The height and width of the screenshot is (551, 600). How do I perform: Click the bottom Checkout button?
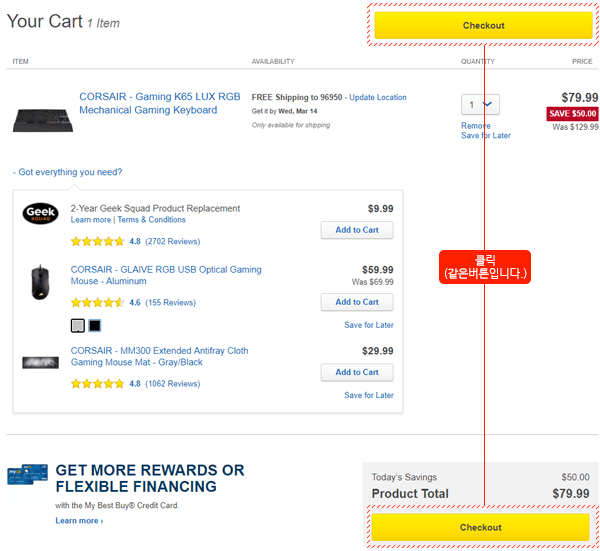click(480, 527)
